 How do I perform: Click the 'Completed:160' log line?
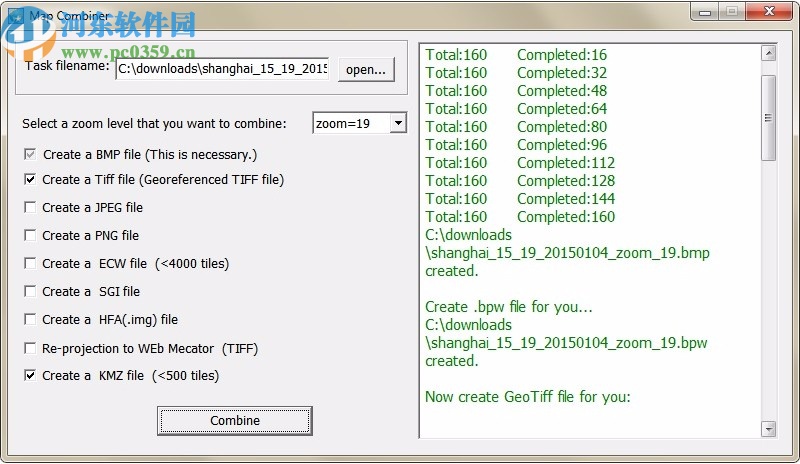point(566,217)
